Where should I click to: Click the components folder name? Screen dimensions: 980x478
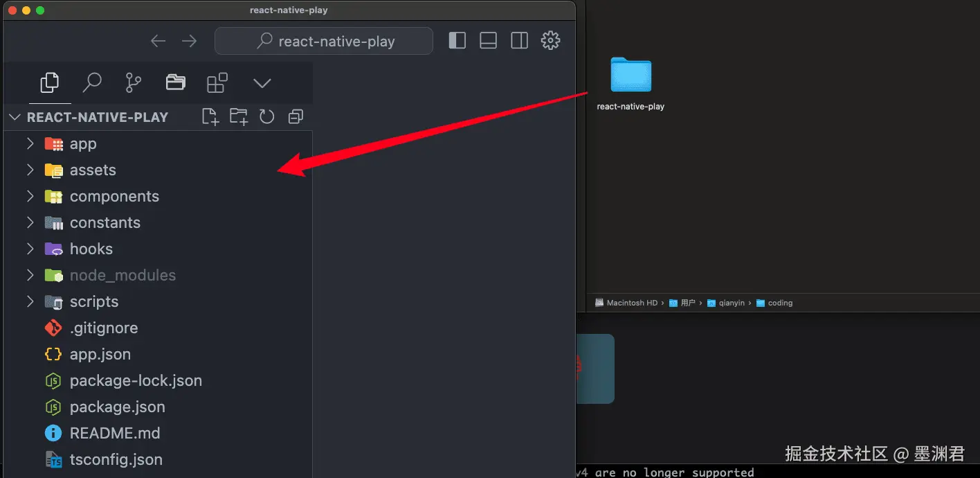(x=114, y=197)
